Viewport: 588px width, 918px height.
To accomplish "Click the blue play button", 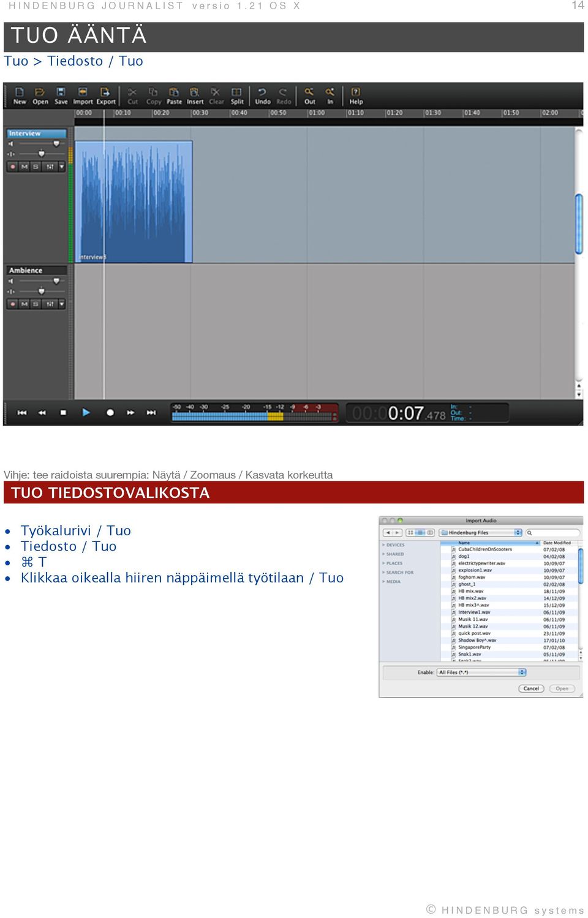I will coord(86,413).
